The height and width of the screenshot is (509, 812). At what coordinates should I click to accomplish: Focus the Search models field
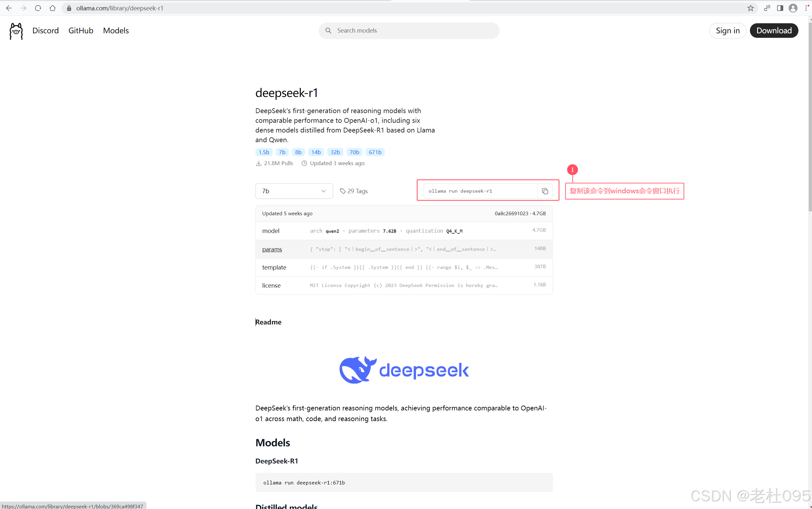click(x=408, y=31)
